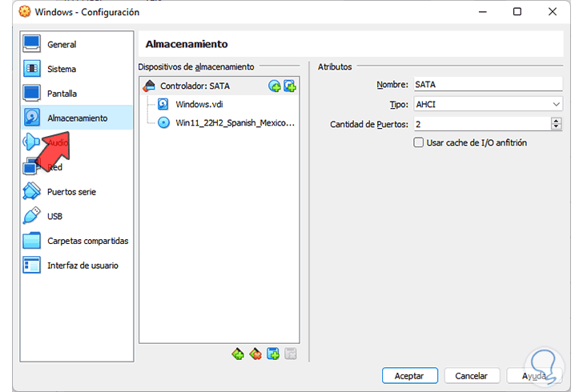
Task: Add a new storage controller
Action: click(238, 354)
